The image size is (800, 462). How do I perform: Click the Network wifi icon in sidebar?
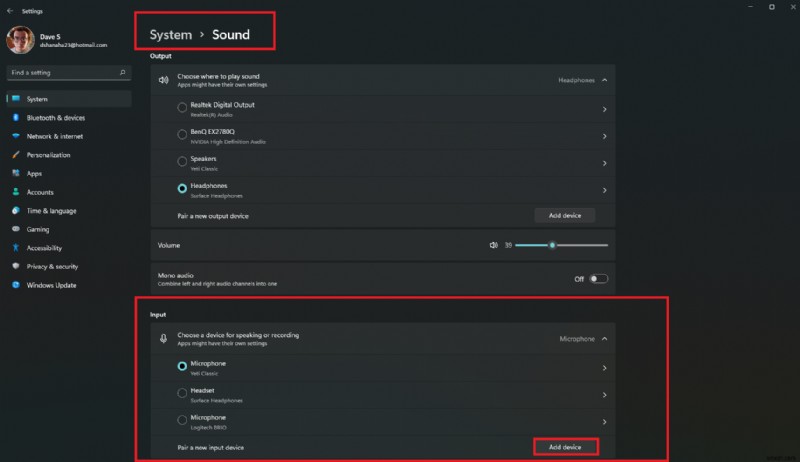(x=16, y=136)
